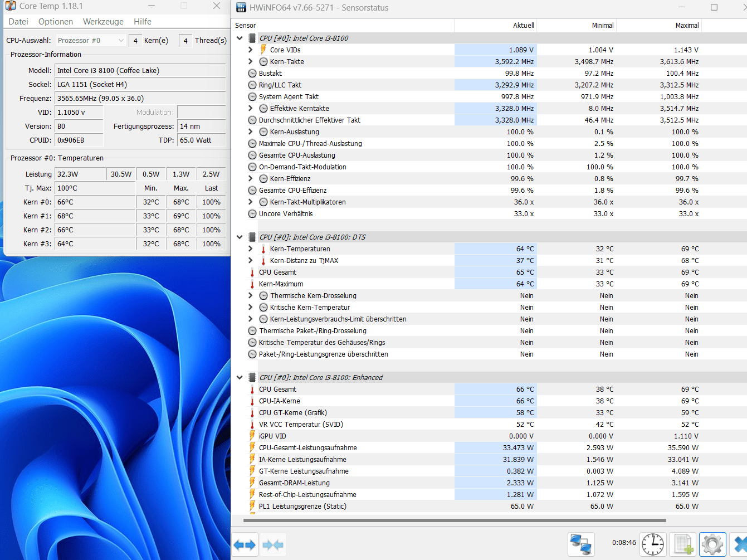This screenshot has height=560, width=747.
Task: Expand the Kern-Distanz zu TjMAX row
Action: [251, 260]
